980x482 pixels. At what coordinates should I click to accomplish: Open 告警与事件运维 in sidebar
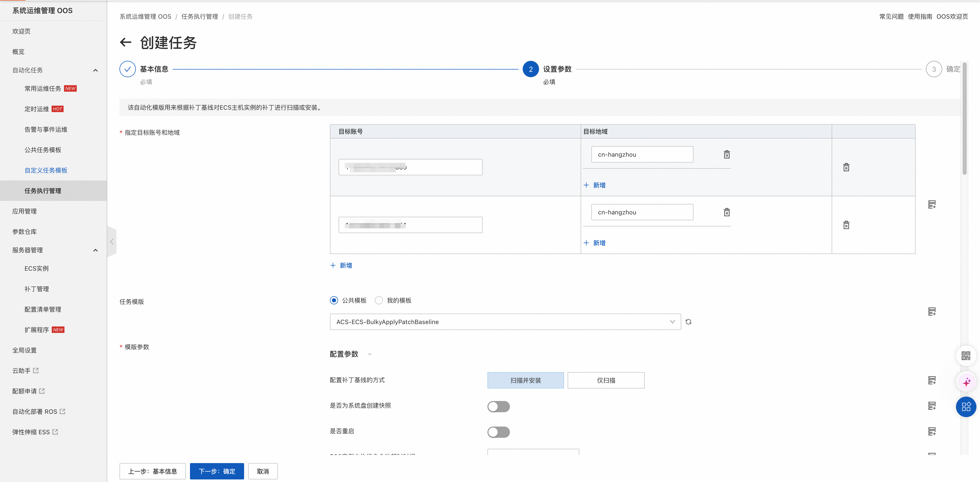point(46,130)
